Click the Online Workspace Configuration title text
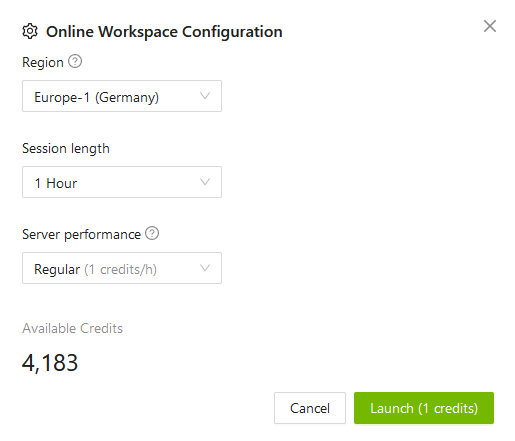Screen dimensions: 515x441 tap(164, 32)
